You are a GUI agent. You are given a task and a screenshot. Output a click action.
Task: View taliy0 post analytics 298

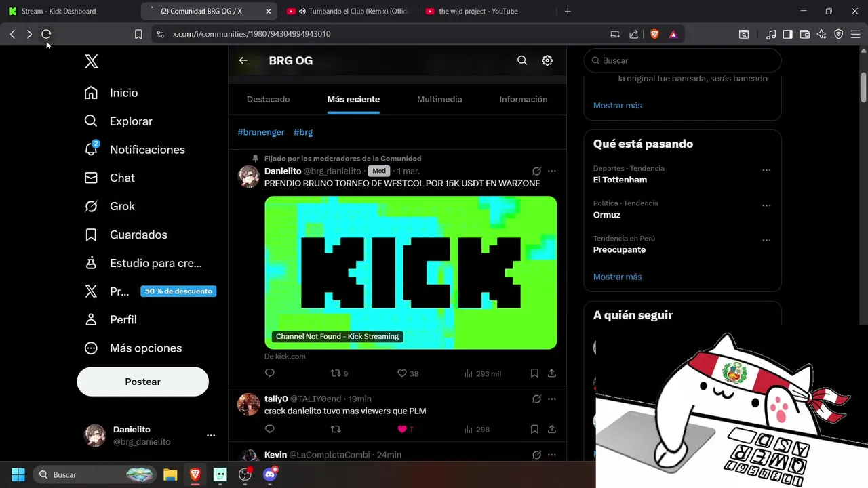click(x=477, y=429)
